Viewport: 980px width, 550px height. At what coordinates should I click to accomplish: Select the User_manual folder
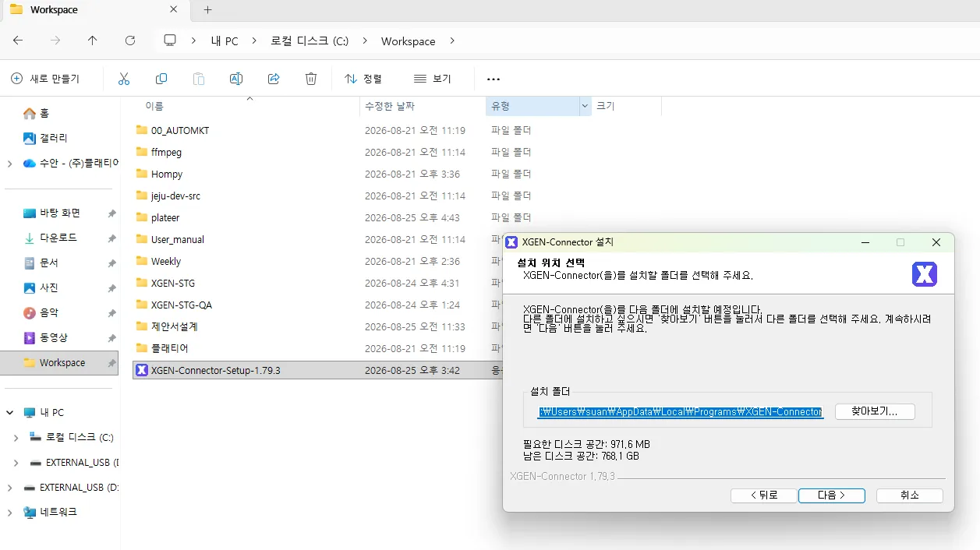[x=178, y=239]
